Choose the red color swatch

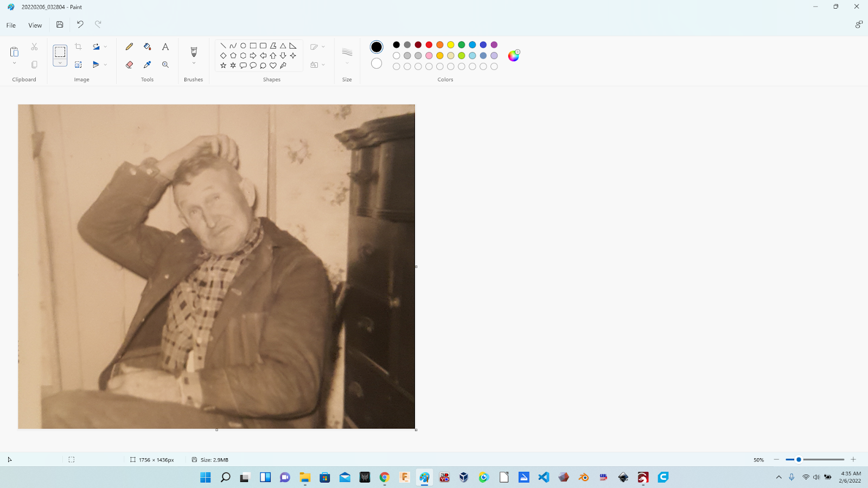tap(429, 44)
